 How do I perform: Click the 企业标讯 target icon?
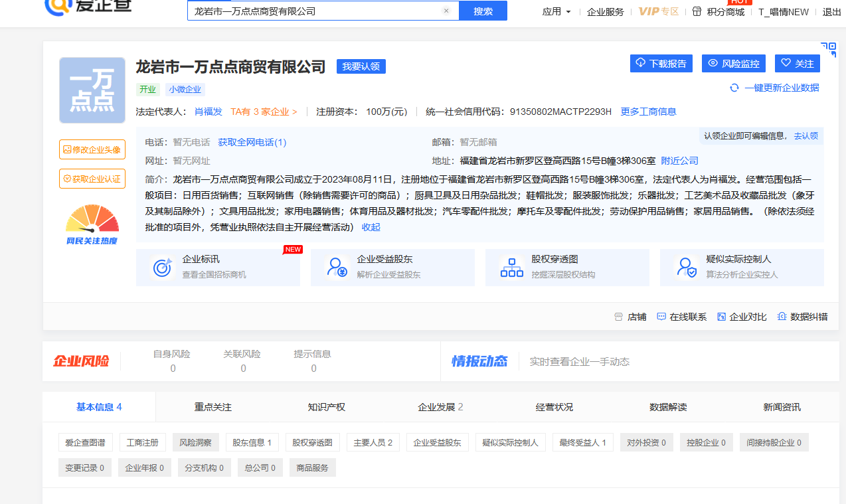coord(162,267)
